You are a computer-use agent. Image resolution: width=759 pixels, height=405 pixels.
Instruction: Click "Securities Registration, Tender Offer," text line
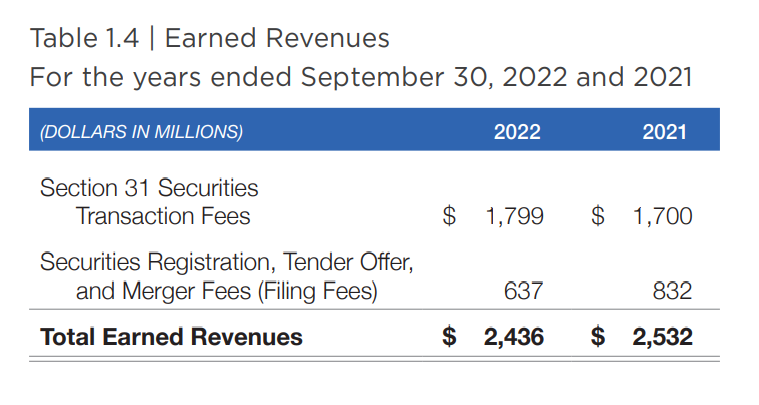tap(227, 263)
